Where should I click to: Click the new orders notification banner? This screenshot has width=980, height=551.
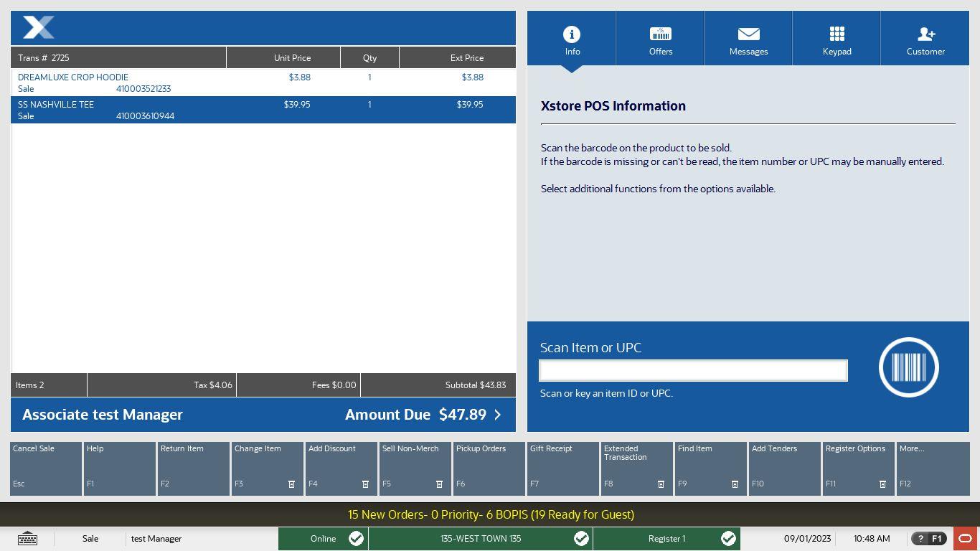(491, 514)
